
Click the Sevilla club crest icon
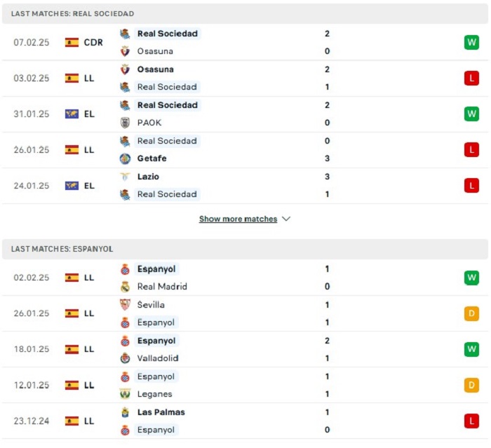(125, 304)
